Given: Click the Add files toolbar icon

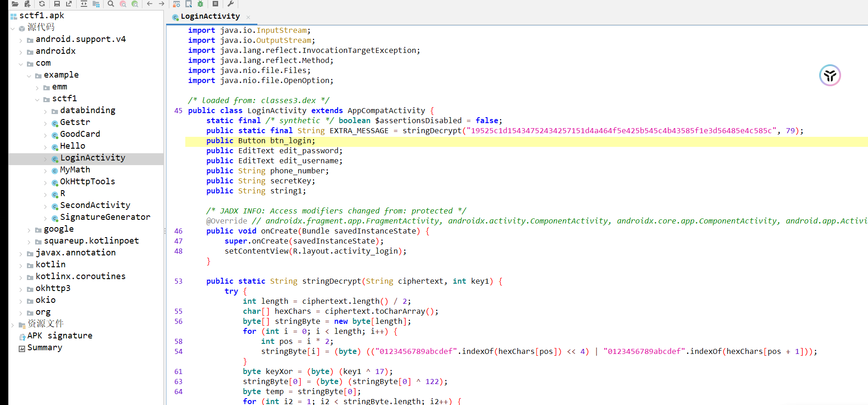Looking at the screenshot, I should [x=27, y=4].
